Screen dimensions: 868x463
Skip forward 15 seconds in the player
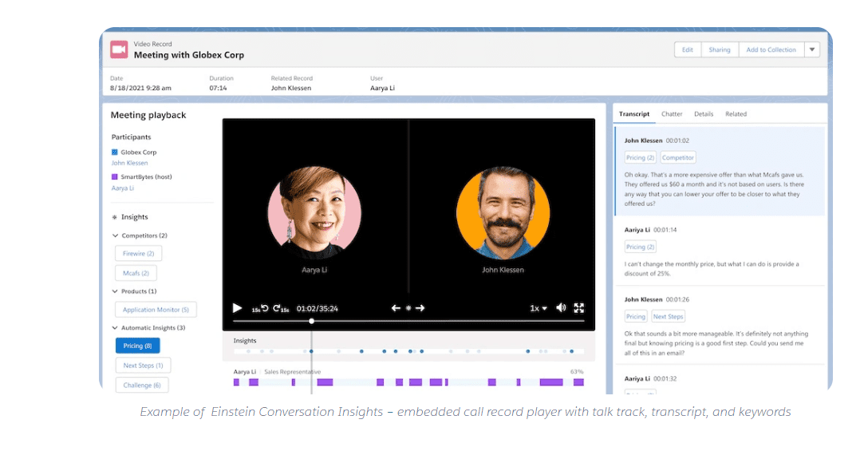pos(281,308)
